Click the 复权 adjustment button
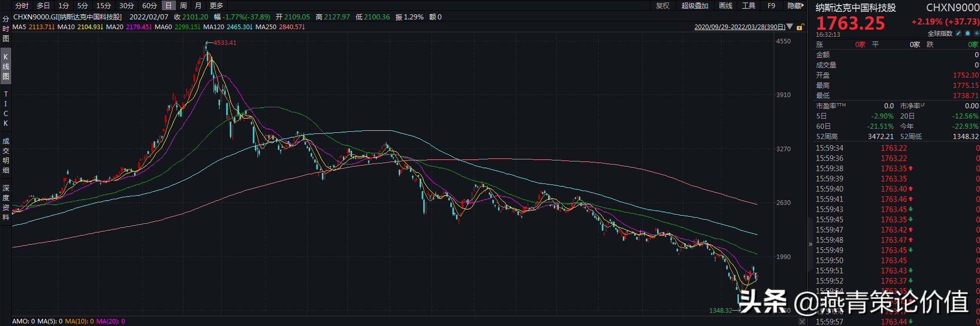 pyautogui.click(x=663, y=6)
